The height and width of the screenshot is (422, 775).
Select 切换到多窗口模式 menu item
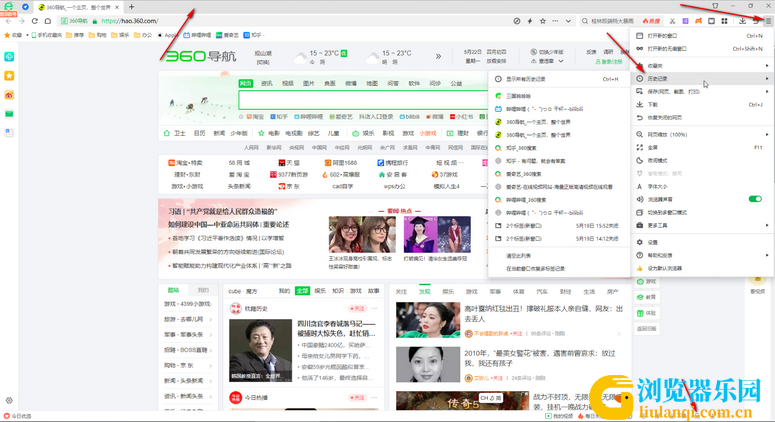pyautogui.click(x=702, y=212)
